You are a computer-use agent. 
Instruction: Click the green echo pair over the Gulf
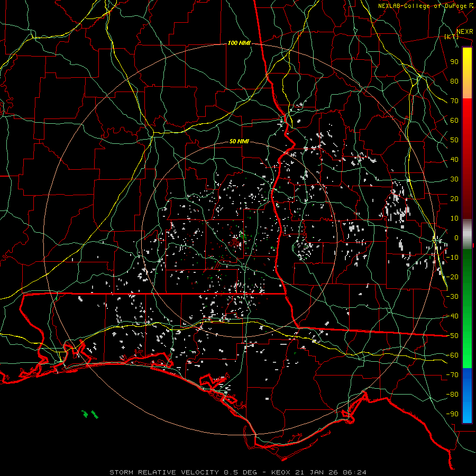click(x=90, y=414)
